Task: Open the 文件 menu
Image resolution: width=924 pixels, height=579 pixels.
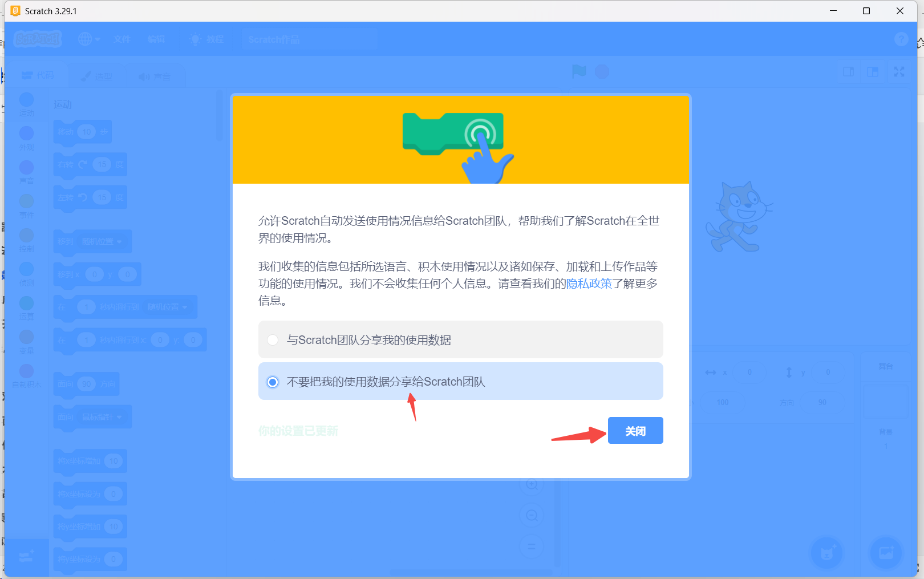Action: 122,39
